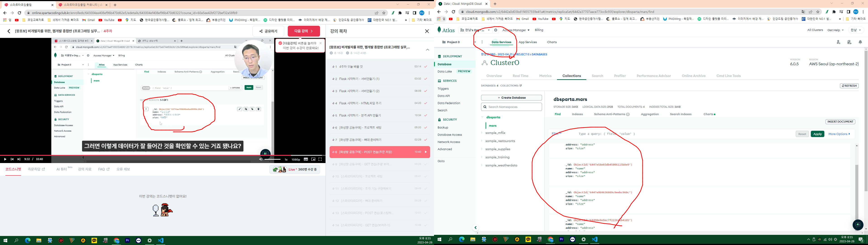868x245 pixels.
Task: Click the Apply query button
Action: pos(817,134)
